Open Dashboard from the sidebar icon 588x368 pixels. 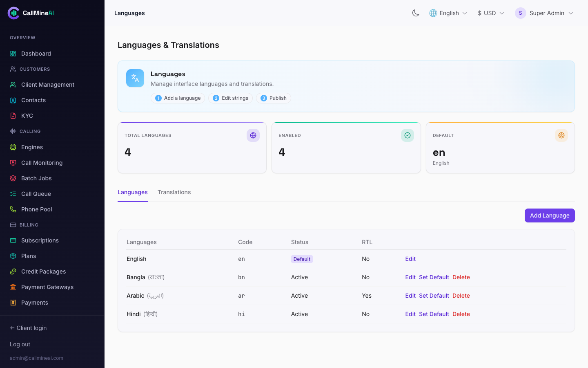pyautogui.click(x=13, y=54)
